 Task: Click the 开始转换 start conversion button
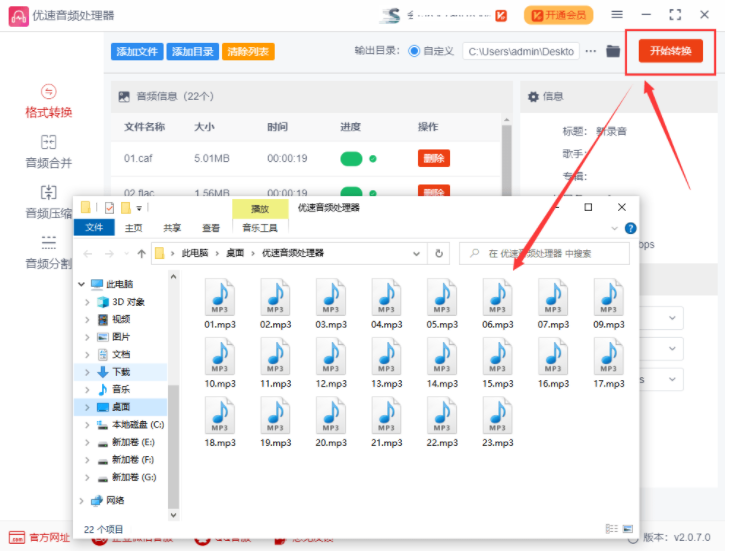(x=670, y=51)
